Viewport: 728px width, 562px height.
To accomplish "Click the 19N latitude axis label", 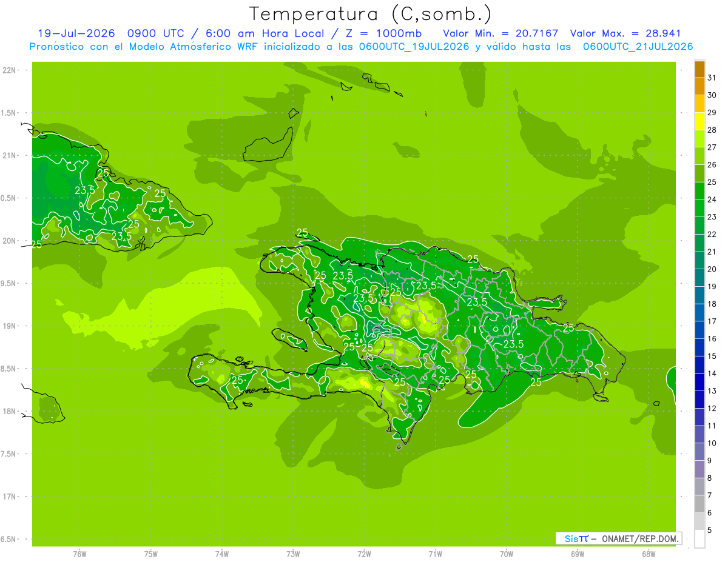I will (x=10, y=326).
